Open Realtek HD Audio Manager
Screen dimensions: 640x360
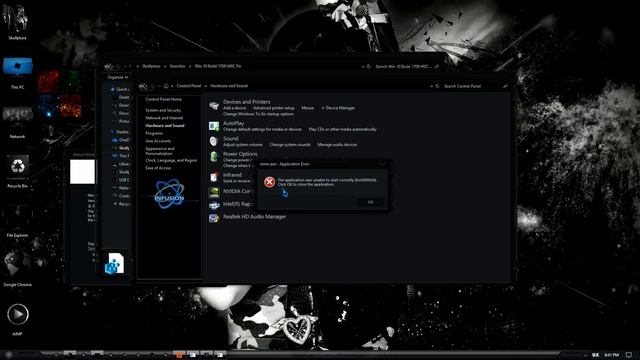pyautogui.click(x=254, y=217)
